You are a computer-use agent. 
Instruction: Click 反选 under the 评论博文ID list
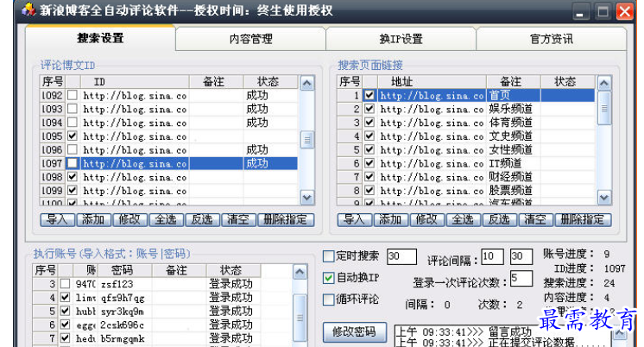click(202, 220)
